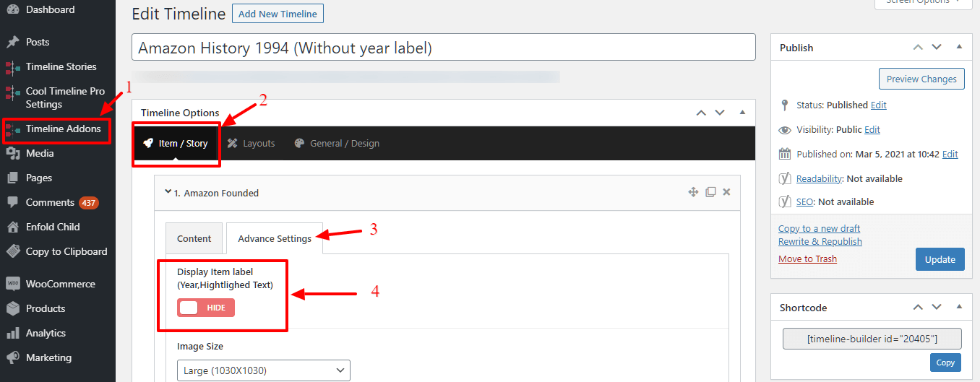
Task: Toggle the Display Item label HIDE switch
Action: tap(206, 308)
